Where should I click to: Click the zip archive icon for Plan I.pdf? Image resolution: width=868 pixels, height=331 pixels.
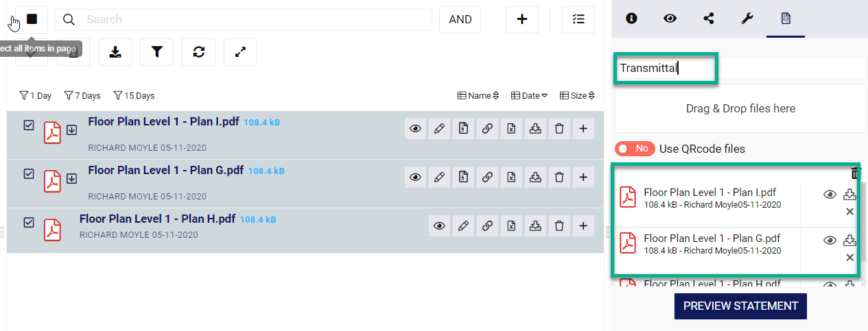click(x=463, y=128)
